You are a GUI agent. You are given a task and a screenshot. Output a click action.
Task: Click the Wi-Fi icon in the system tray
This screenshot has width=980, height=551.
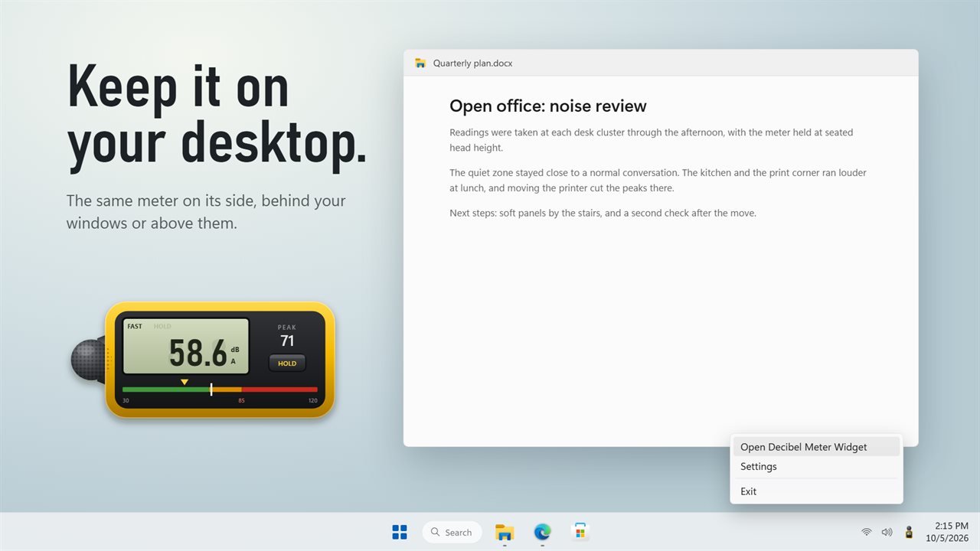(866, 532)
